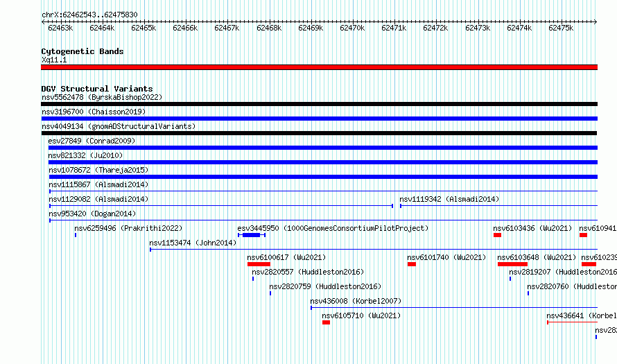
Task: Click the nsv5562478 (ByrskaBishop2022) variant label
Action: point(102,97)
